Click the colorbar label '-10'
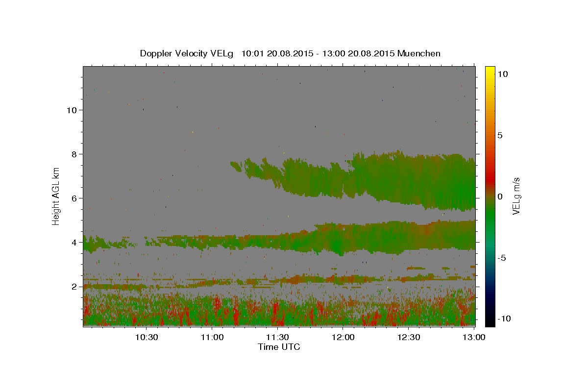 [504, 318]
